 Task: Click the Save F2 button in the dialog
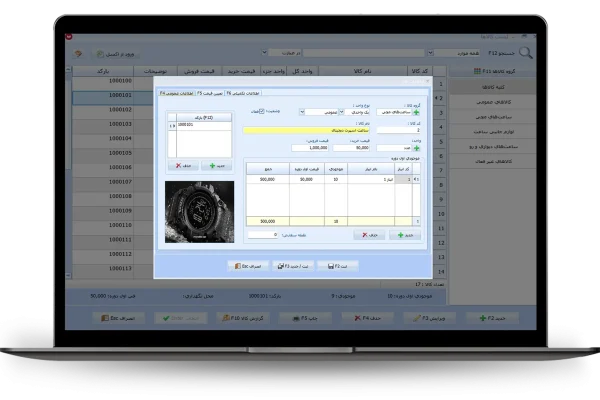click(x=338, y=266)
